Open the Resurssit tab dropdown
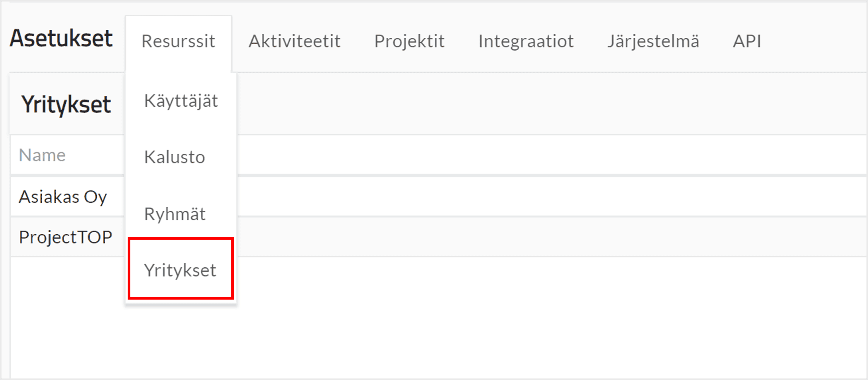The width and height of the screenshot is (868, 380). [178, 41]
